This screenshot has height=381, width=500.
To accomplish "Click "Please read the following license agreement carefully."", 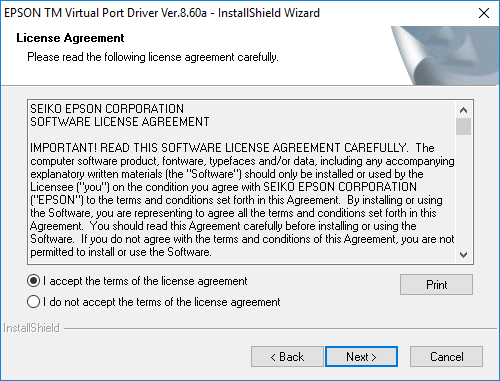I will 153,57.
